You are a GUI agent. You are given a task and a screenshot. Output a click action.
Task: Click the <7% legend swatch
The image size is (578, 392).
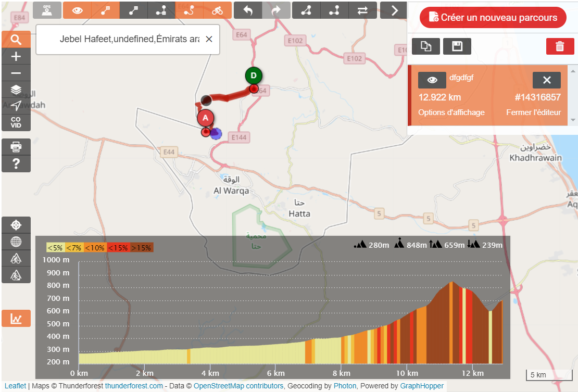click(x=74, y=248)
